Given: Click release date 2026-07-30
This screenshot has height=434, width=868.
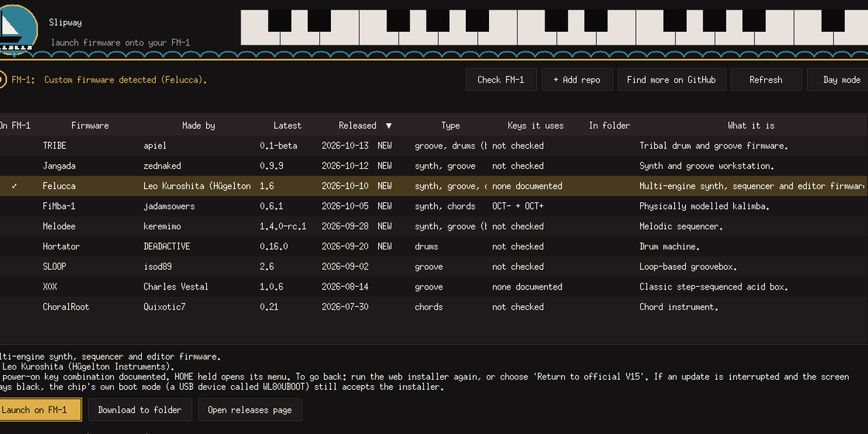Looking at the screenshot, I should point(345,307).
